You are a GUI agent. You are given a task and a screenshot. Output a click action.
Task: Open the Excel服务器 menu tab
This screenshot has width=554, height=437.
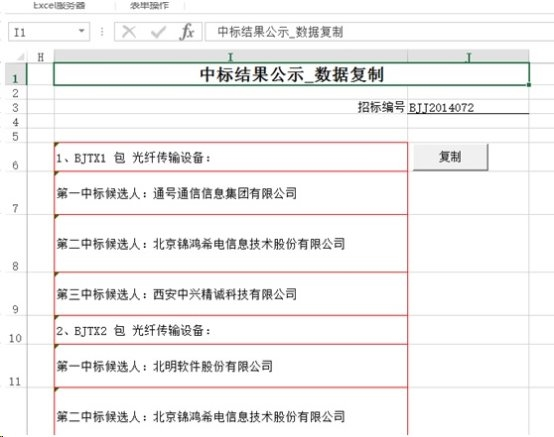(x=59, y=5)
